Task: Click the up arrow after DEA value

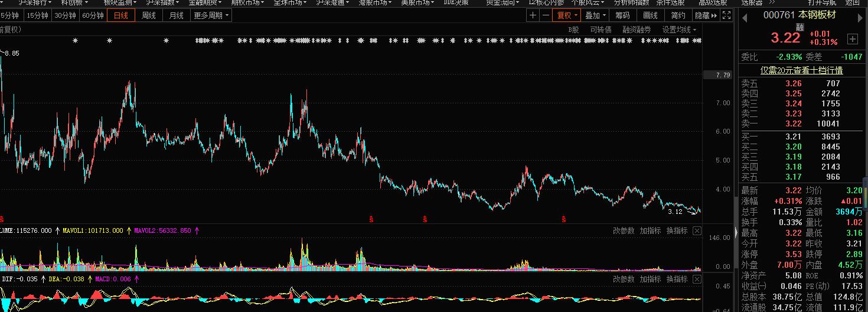Action: 89,279
